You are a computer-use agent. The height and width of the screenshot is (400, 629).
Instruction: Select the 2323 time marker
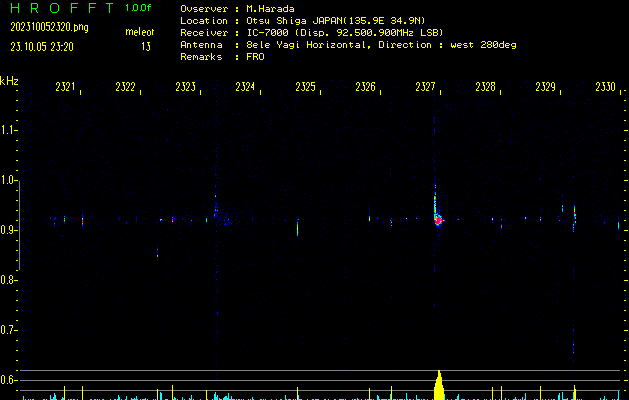tap(186, 88)
